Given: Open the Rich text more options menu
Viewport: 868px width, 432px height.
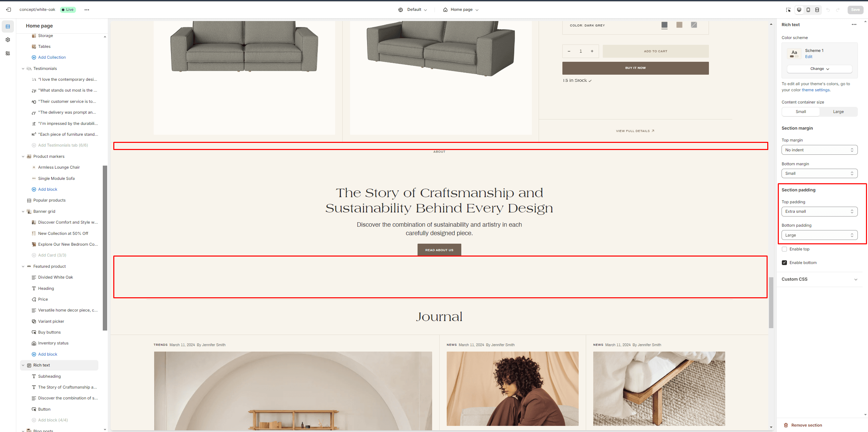Looking at the screenshot, I should pos(854,24).
